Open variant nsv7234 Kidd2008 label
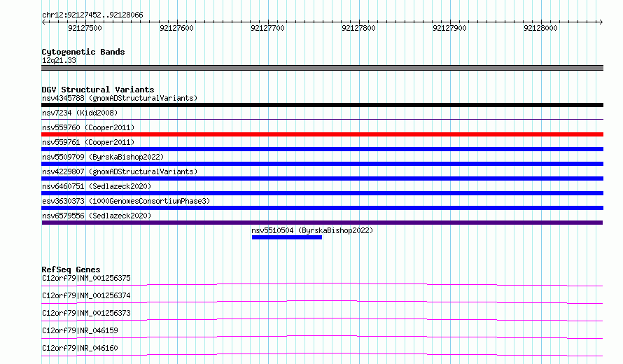The height and width of the screenshot is (364, 623). [x=80, y=113]
